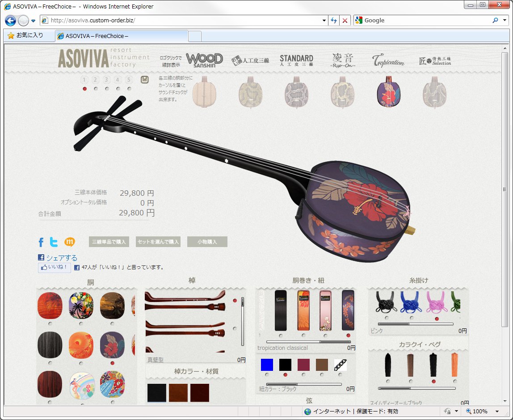Image resolution: width=513 pixels, height=420 pixels.
Task: Click the いいね! like button
Action: tap(55, 267)
